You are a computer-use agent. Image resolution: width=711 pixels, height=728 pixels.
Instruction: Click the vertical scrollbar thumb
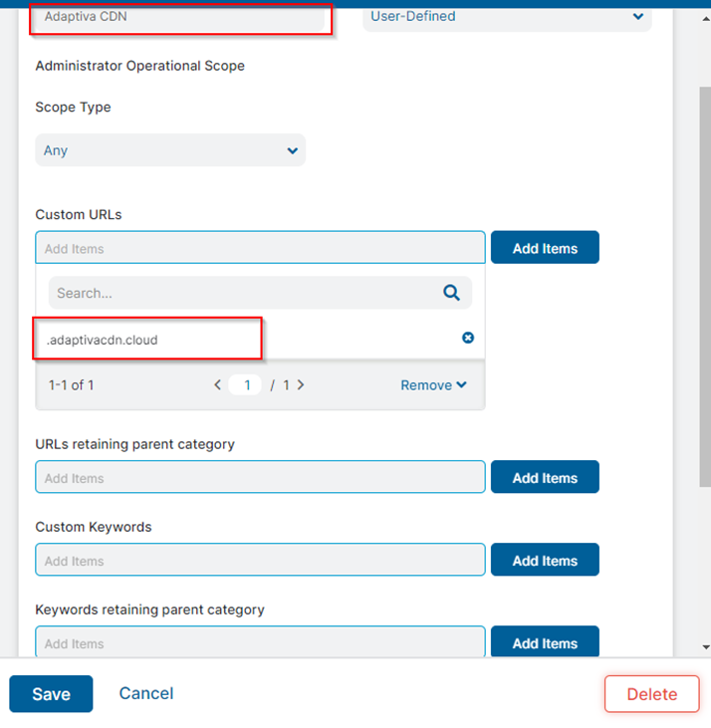[x=705, y=287]
